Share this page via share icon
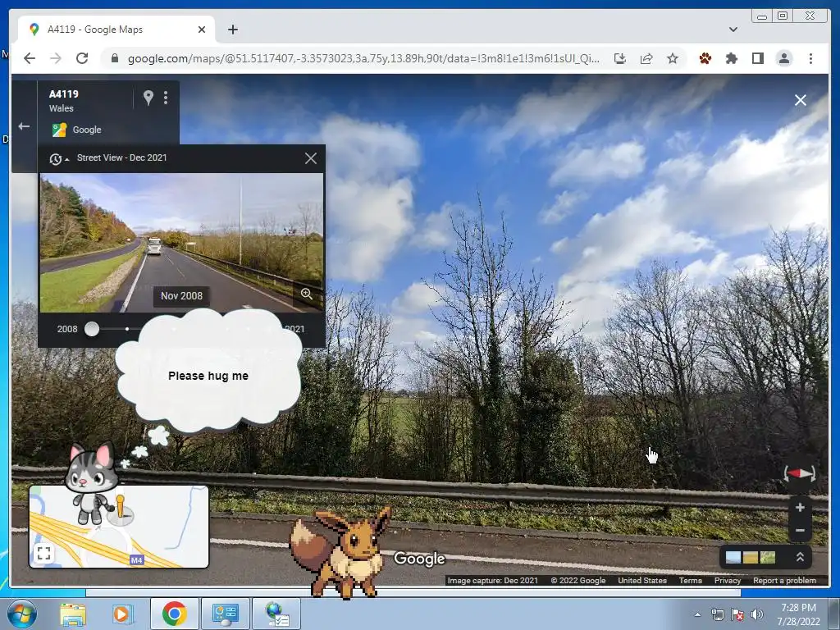Screen dimensions: 840x630 (x=646, y=58)
